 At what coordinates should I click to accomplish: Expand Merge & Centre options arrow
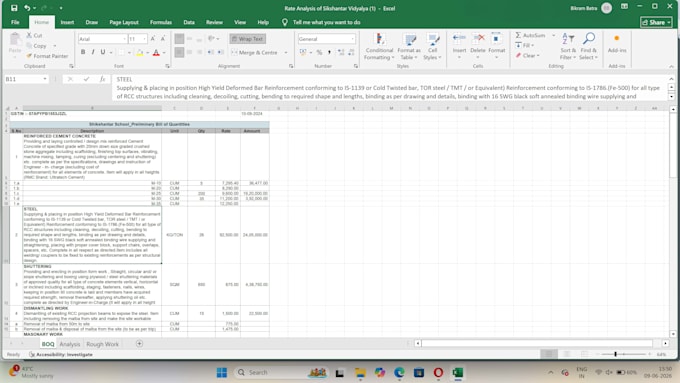coord(286,52)
